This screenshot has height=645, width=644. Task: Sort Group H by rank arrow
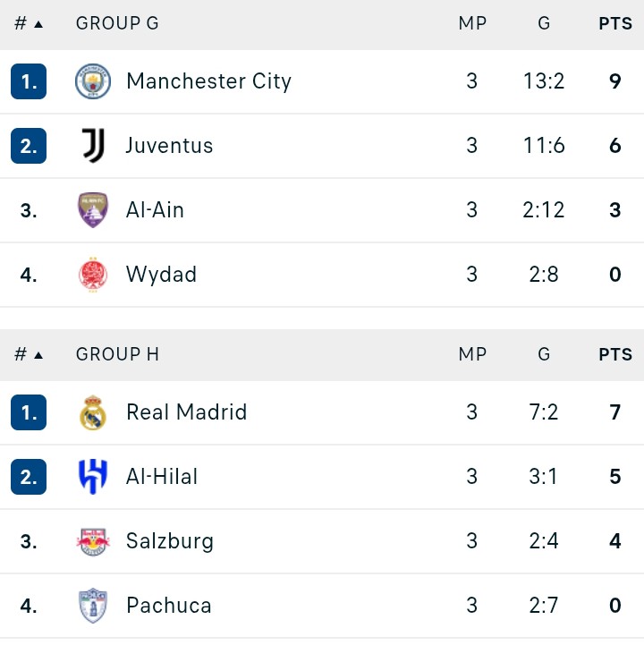tap(38, 355)
